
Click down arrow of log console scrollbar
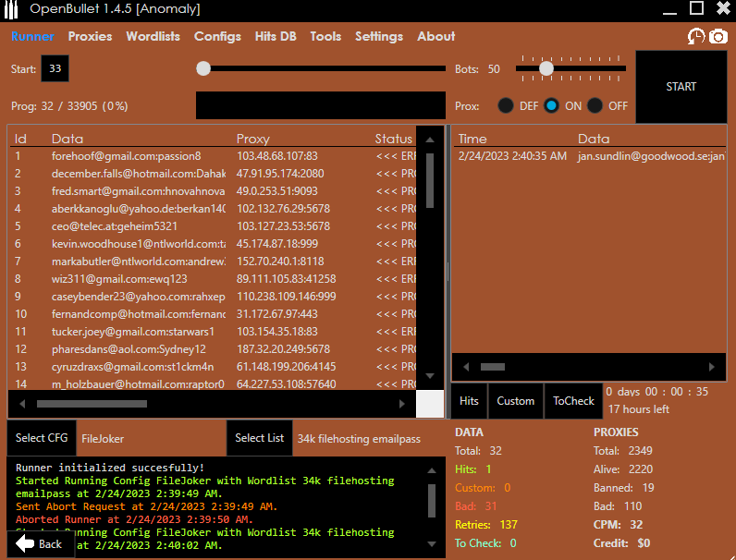[432, 544]
